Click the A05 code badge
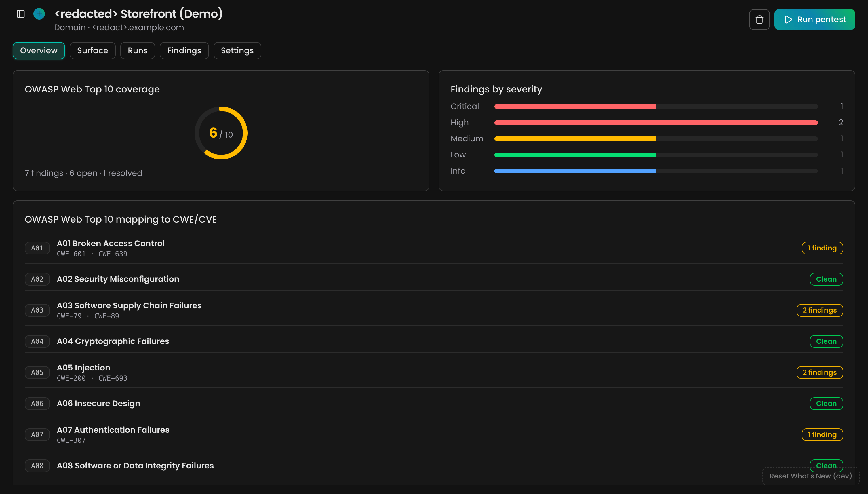 [37, 373]
